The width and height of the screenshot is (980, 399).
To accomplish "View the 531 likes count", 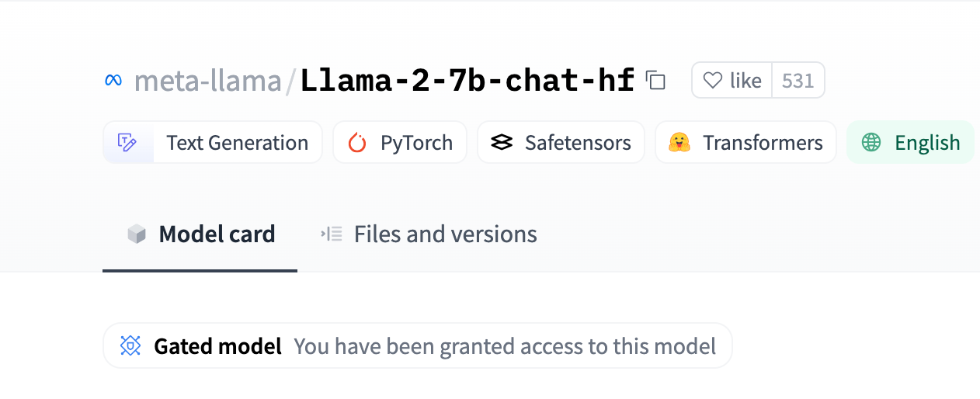I will [x=798, y=80].
